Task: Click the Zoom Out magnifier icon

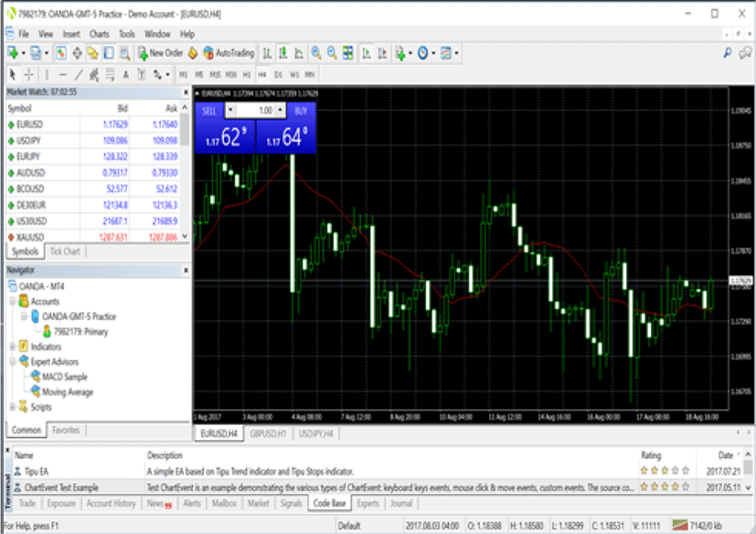Action: [x=332, y=53]
